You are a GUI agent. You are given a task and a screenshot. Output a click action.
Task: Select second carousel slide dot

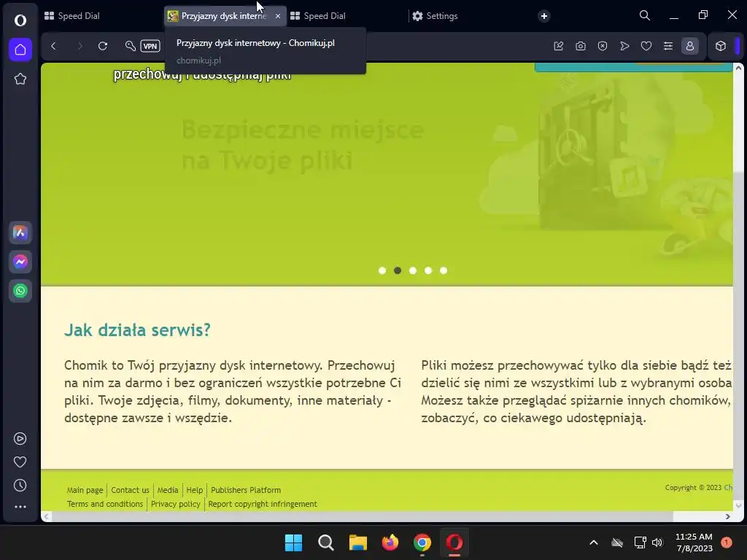coord(398,271)
